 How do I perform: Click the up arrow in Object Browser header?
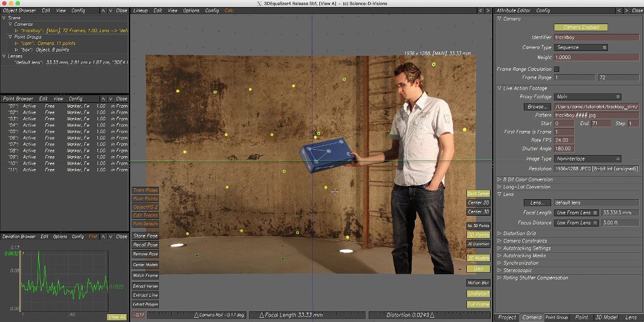103,10
